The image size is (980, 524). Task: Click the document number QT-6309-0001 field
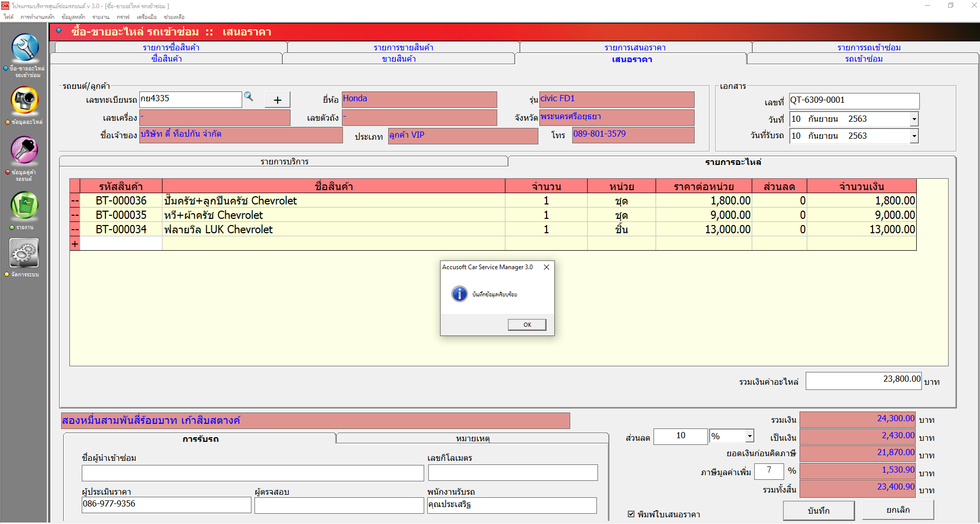855,101
